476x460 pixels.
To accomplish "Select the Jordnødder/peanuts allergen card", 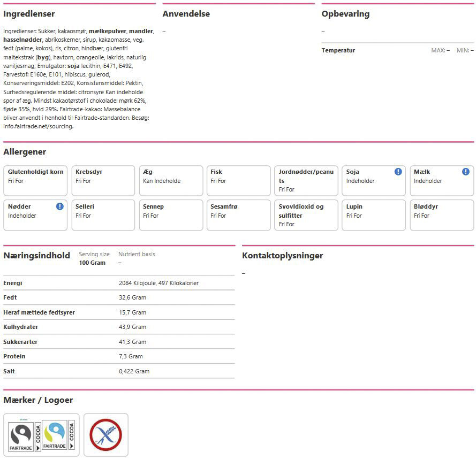I will 306,181.
